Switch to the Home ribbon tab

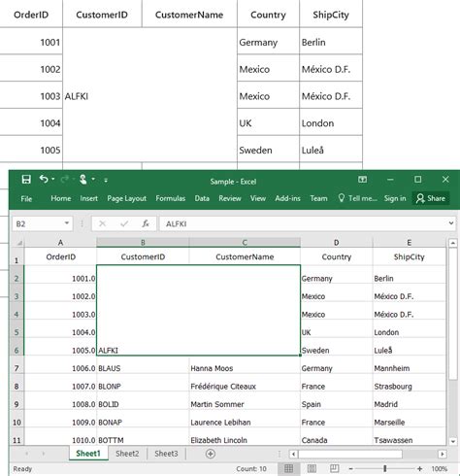(x=61, y=198)
